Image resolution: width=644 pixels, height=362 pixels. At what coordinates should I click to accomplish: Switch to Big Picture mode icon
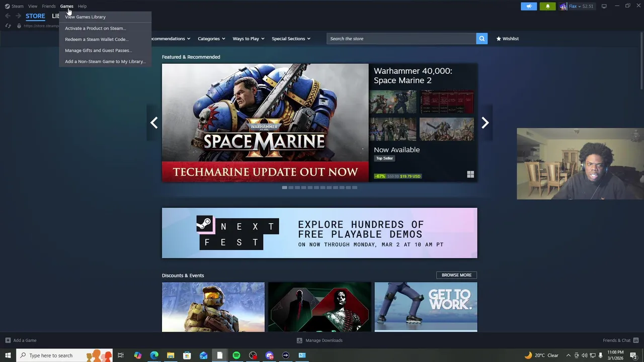coord(604,6)
